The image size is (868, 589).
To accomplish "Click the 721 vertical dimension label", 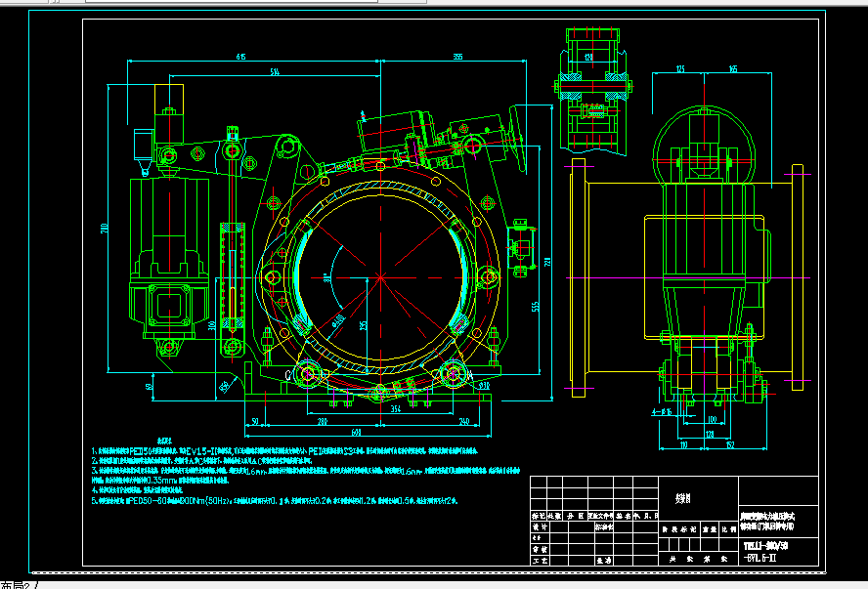I will click(547, 261).
